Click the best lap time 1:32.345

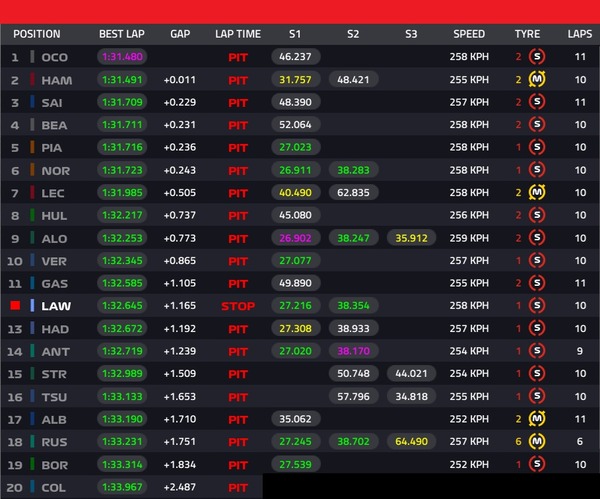(122, 261)
